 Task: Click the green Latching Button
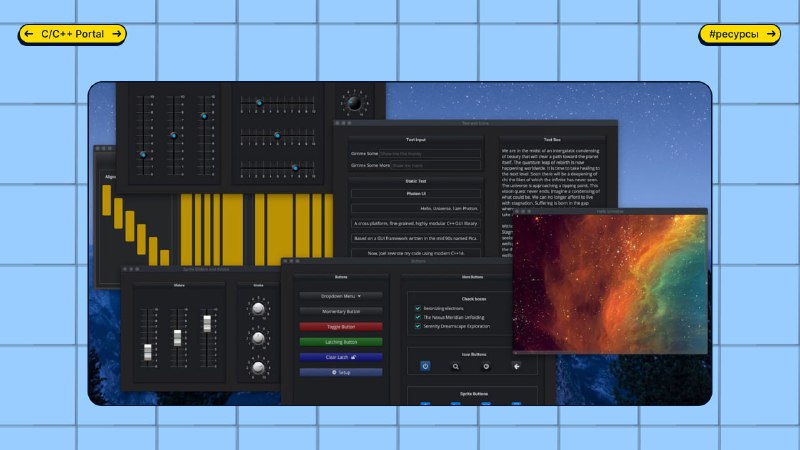pyautogui.click(x=341, y=342)
